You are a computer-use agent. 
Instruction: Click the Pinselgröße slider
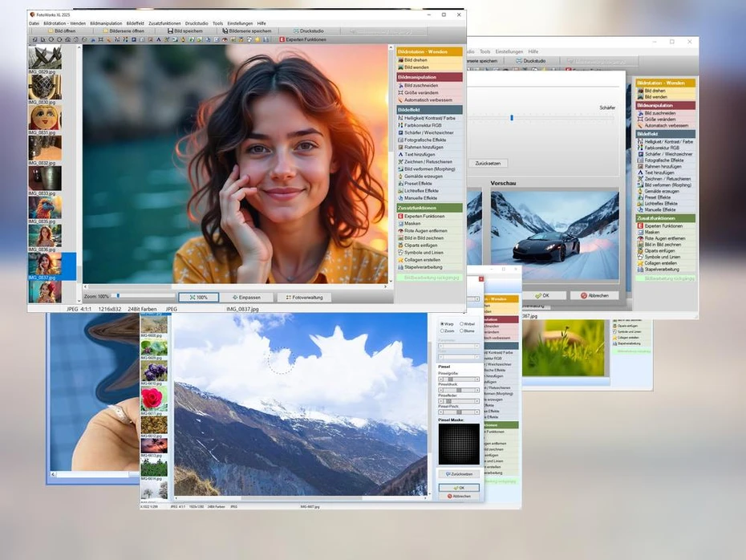click(x=458, y=379)
